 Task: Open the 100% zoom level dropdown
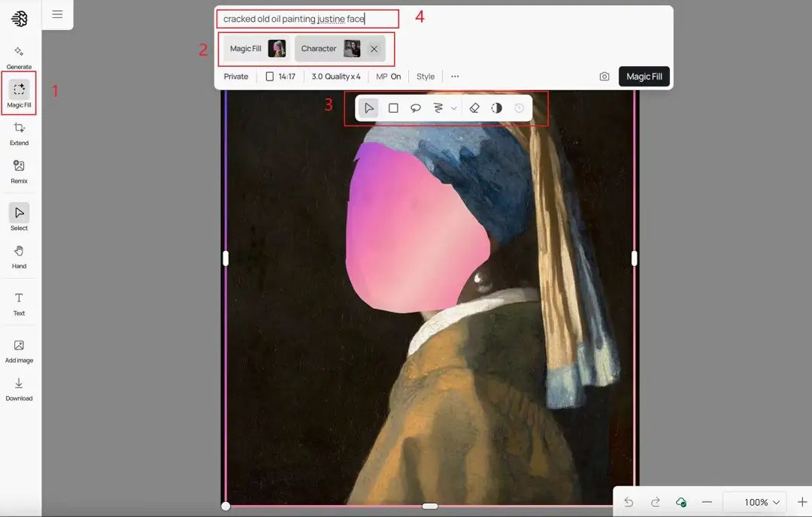coord(761,502)
